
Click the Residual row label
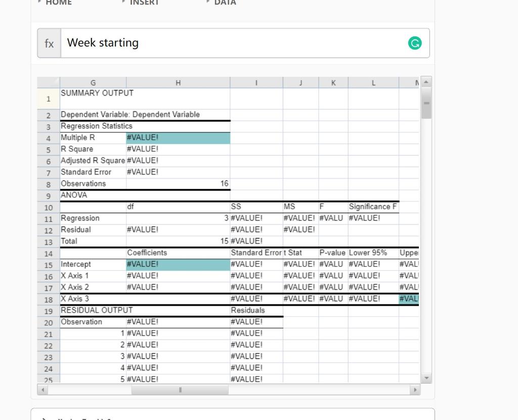[93, 230]
